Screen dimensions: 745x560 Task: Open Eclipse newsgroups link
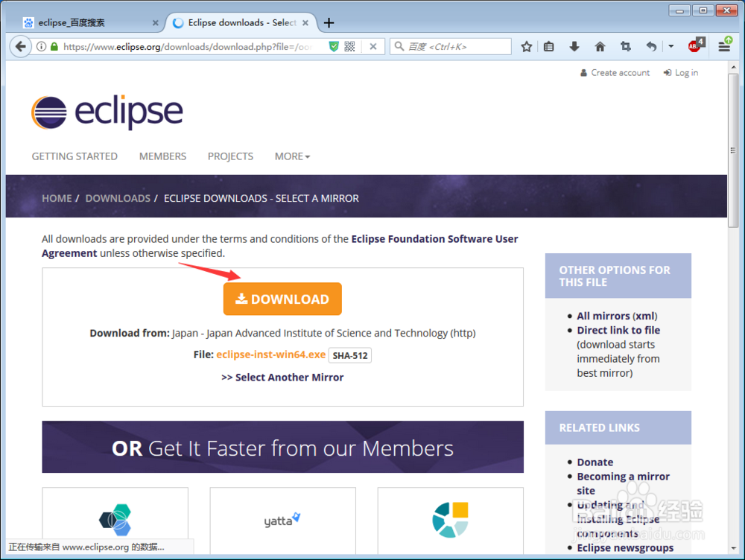[625, 547]
